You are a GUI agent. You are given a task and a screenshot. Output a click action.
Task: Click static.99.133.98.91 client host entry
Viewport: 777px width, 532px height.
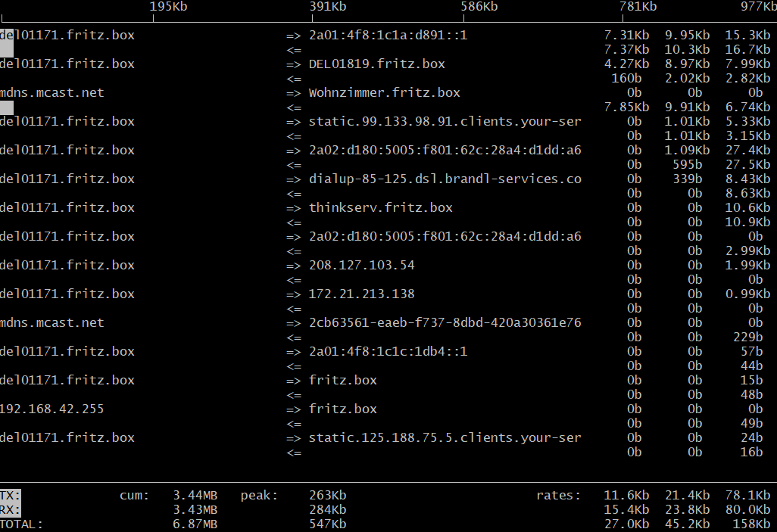(x=445, y=122)
